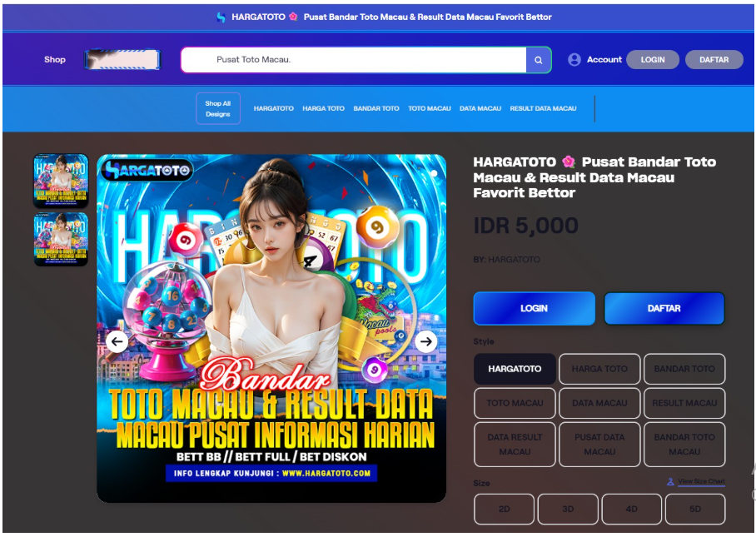Viewport: 756px width, 537px height.
Task: Choose size 3D
Action: [x=568, y=509]
